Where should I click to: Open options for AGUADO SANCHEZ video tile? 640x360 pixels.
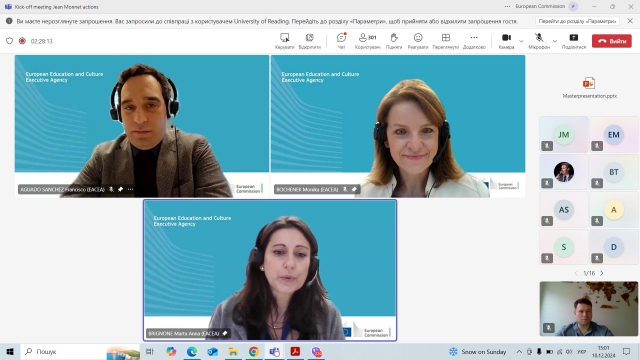130,189
